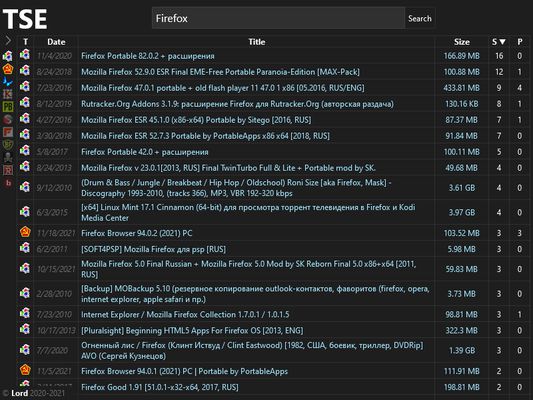Expand the tracker sidebar with the chevron
Image resolution: width=533 pixels, height=400 pixels.
pos(8,40)
